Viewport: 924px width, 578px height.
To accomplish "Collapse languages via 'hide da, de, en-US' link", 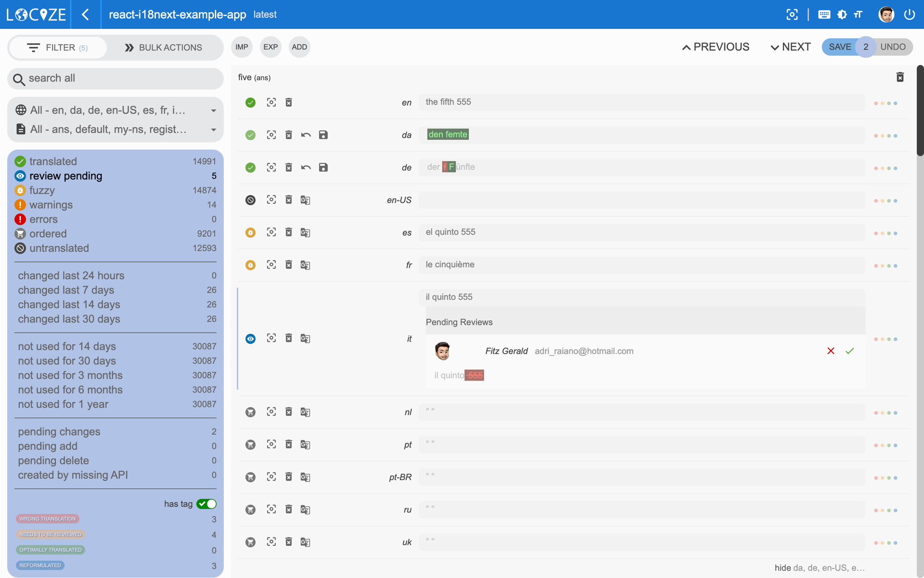I will coord(819,568).
